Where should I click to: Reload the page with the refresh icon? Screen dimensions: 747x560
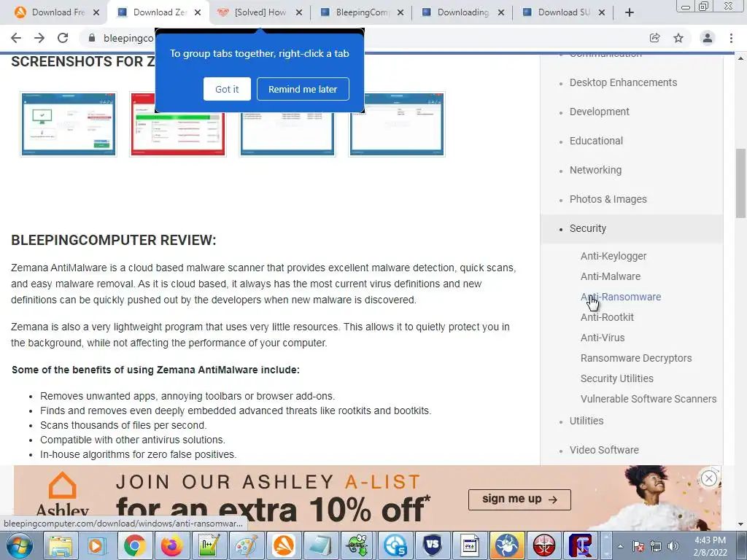pyautogui.click(x=63, y=38)
